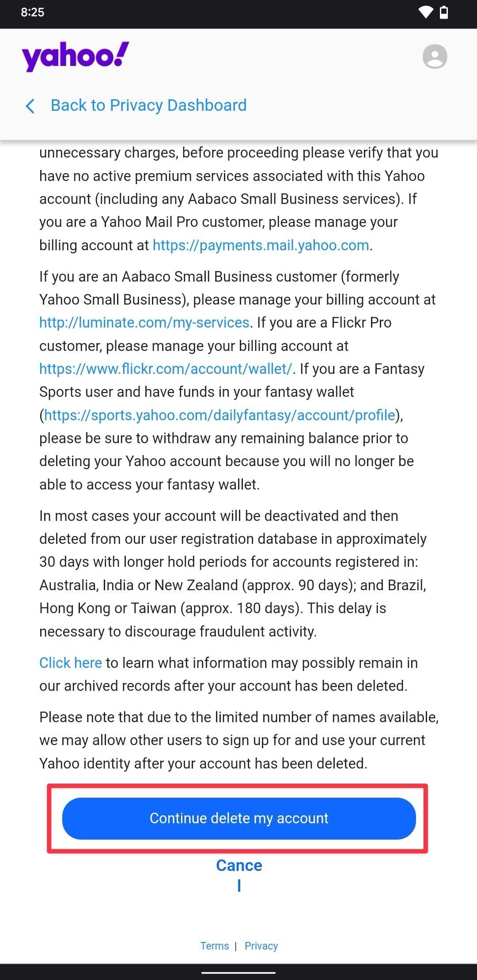Screen dimensions: 477x980
Task: Tap the clock showing 8:25
Action: (x=32, y=13)
